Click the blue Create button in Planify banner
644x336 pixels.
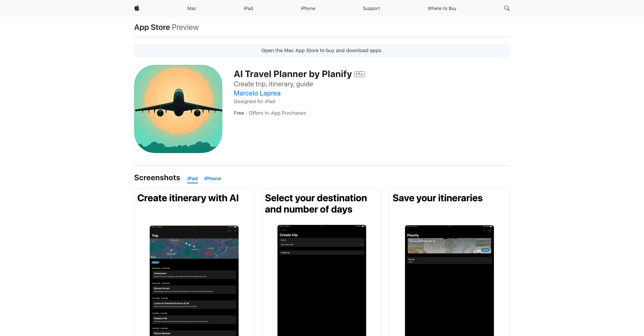pos(485,250)
